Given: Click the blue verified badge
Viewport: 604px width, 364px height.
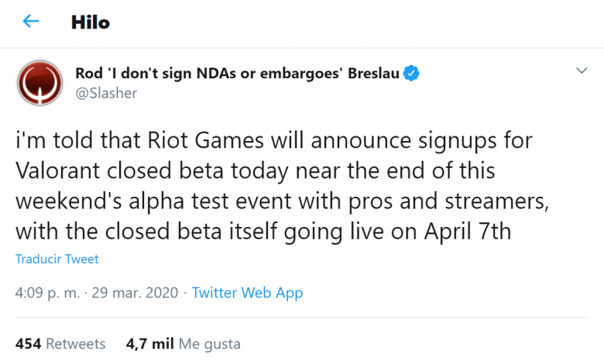Looking at the screenshot, I should tap(413, 74).
